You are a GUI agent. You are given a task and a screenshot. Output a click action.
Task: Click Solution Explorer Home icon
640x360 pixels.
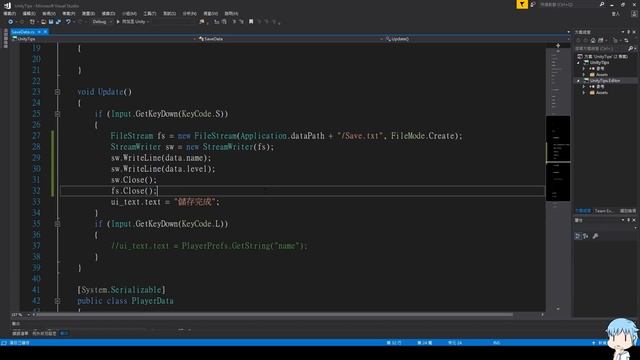(x=593, y=40)
